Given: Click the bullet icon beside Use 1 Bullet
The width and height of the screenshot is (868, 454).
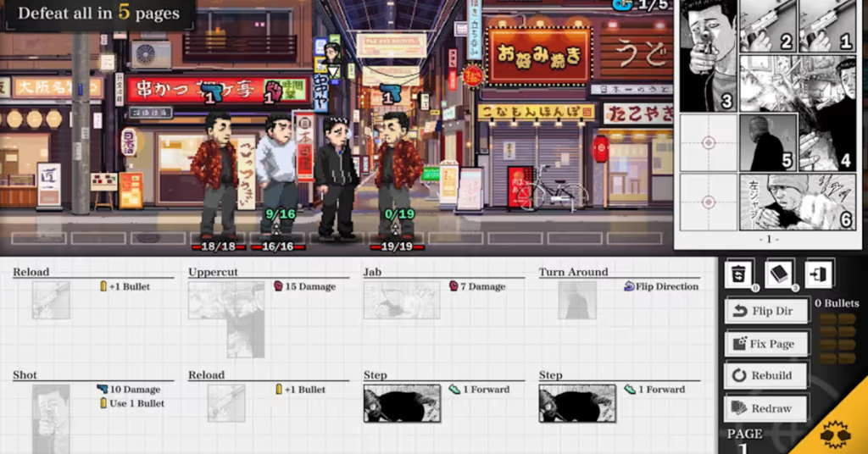Looking at the screenshot, I should [103, 403].
